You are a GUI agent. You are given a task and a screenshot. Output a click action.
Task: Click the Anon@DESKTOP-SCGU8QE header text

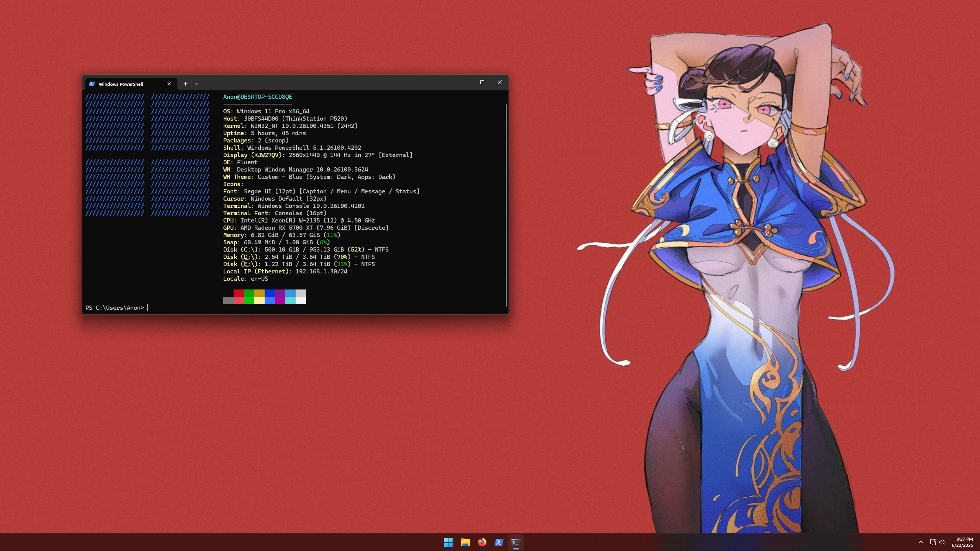pos(258,97)
